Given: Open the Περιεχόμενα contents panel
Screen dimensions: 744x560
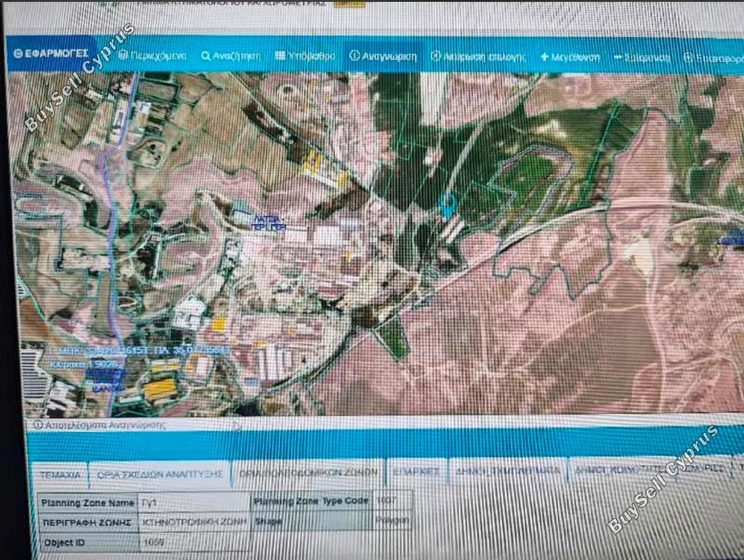Looking at the screenshot, I should [152, 56].
